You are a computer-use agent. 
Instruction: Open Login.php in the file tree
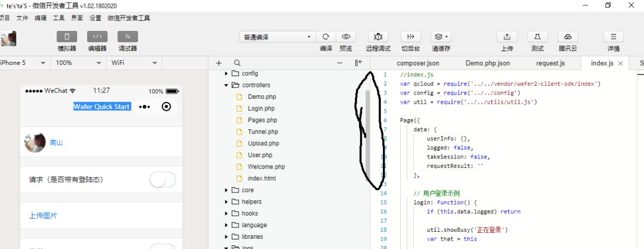(x=261, y=108)
